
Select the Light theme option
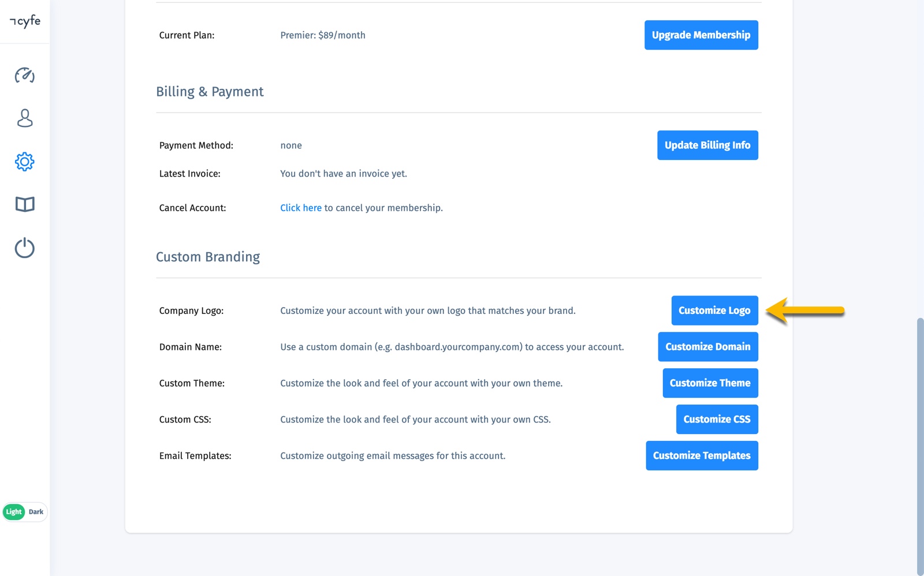[x=13, y=511]
